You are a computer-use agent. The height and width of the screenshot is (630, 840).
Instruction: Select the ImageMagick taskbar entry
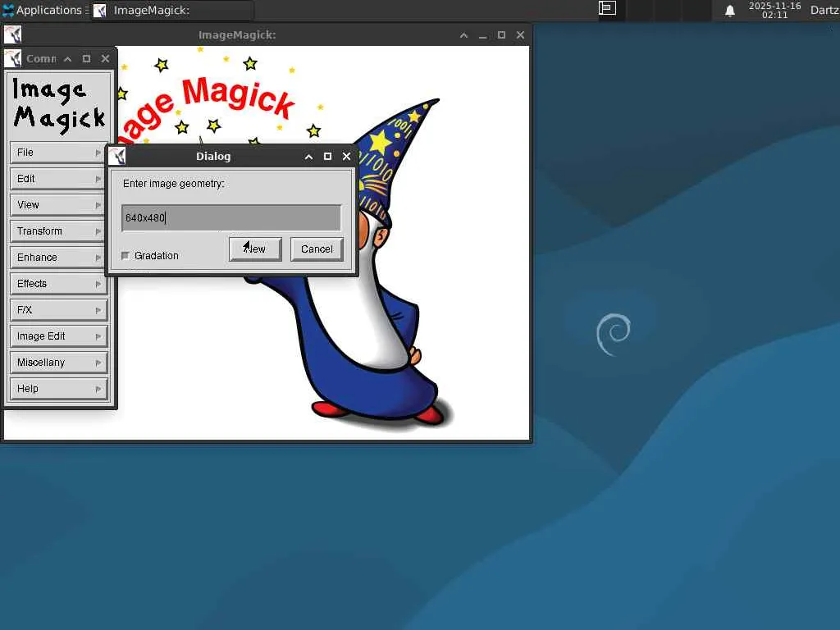pyautogui.click(x=172, y=10)
